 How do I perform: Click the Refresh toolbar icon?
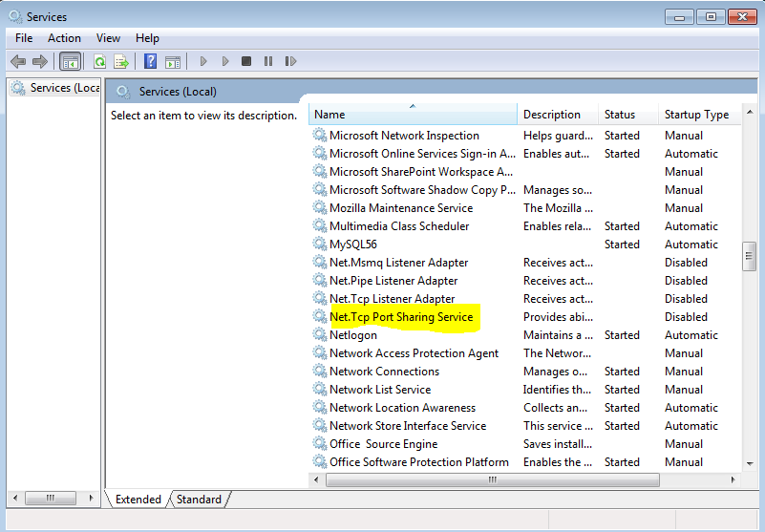tap(99, 61)
